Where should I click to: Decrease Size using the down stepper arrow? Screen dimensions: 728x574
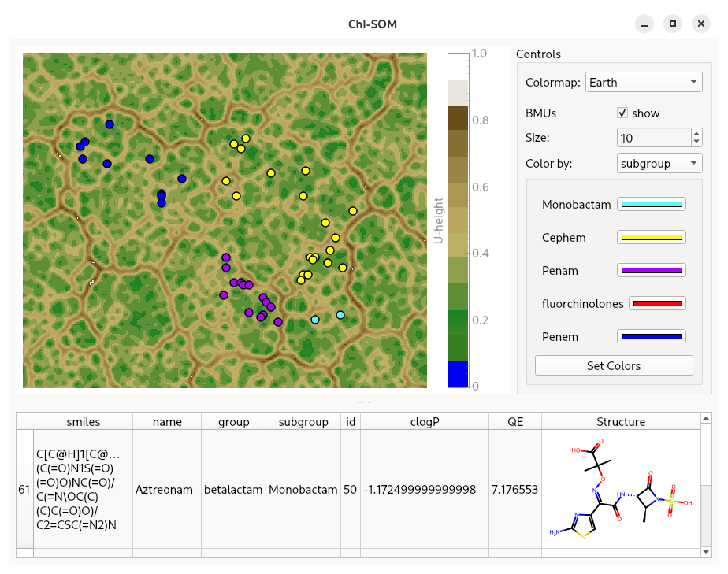point(696,143)
